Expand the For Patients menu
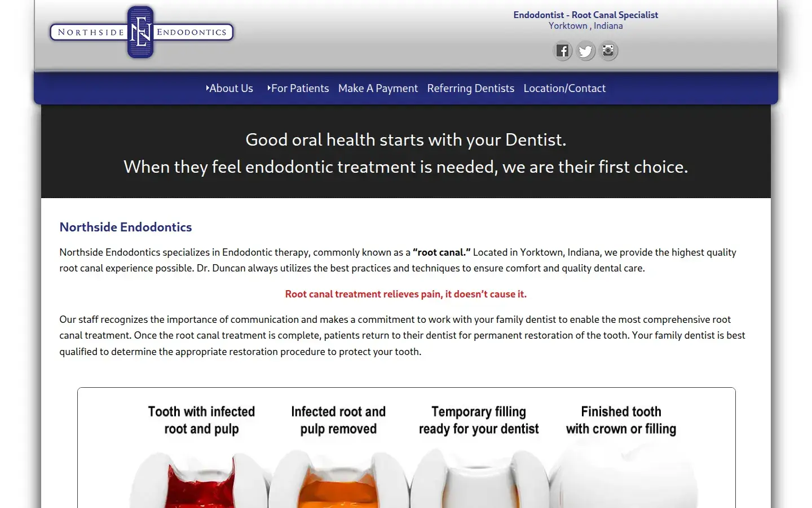The height and width of the screenshot is (508, 812). click(298, 88)
